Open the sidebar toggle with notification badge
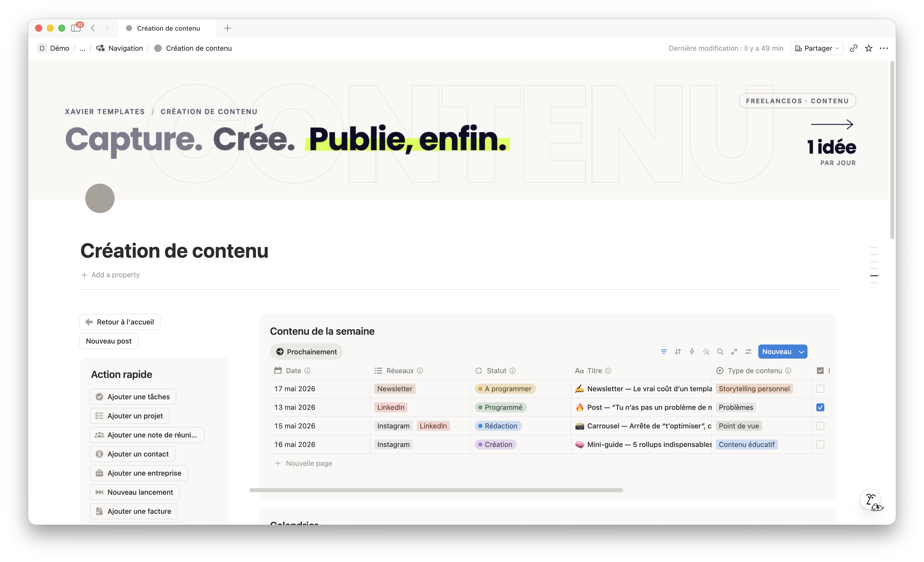The width and height of the screenshot is (924, 562). tap(77, 28)
